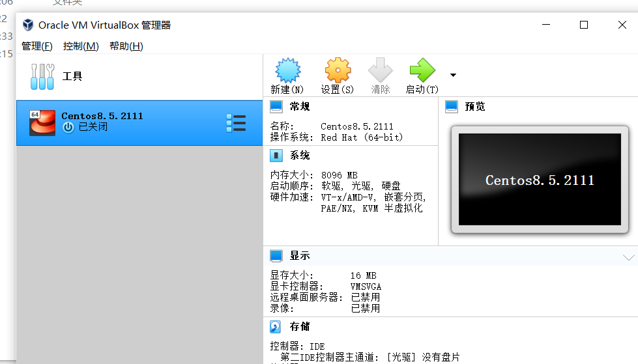Minimize the VirtualBox manager window
The height and width of the screenshot is (364, 638).
point(546,25)
